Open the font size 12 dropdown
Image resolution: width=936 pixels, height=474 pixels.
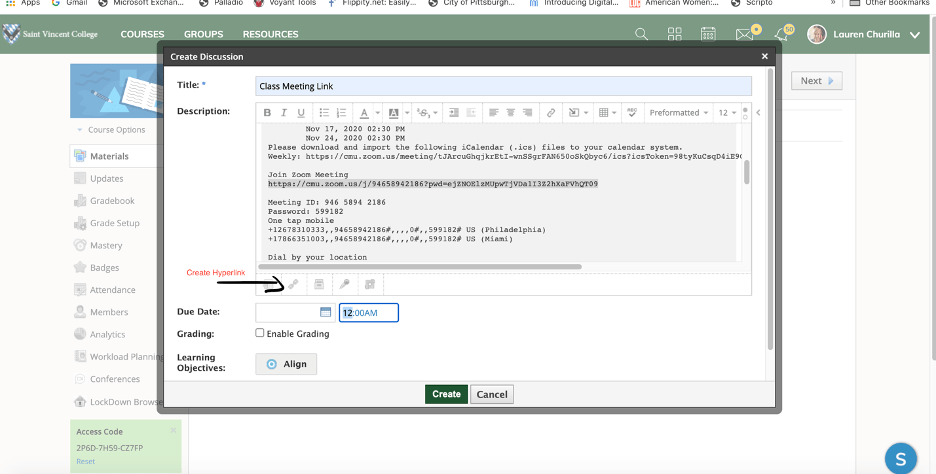[728, 113]
